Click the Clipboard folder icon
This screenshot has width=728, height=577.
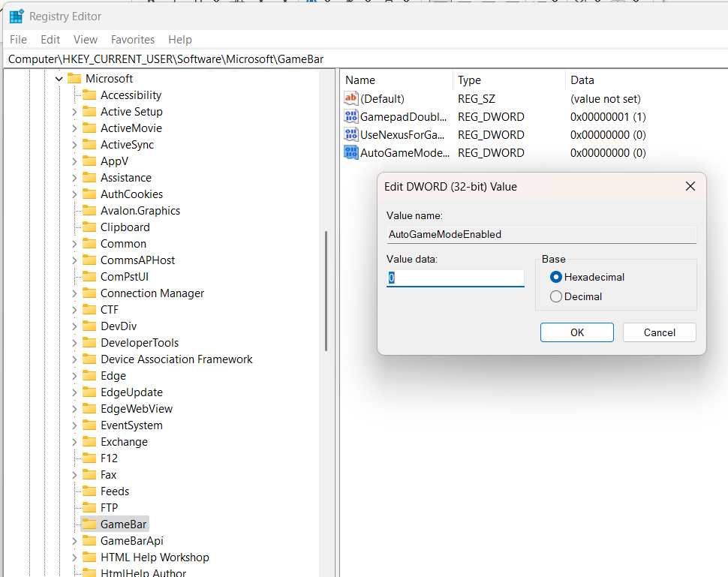click(89, 227)
